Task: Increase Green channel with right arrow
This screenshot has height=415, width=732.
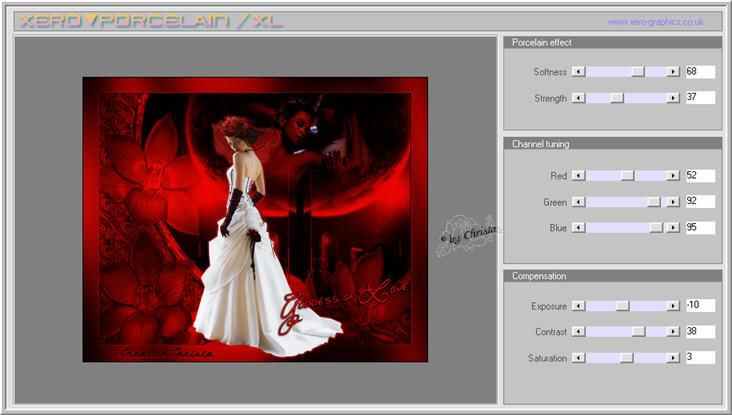Action: pyautogui.click(x=673, y=202)
